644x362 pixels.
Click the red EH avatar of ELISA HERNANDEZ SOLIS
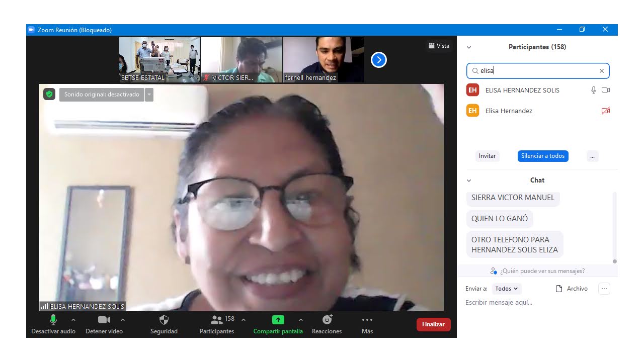[472, 90]
